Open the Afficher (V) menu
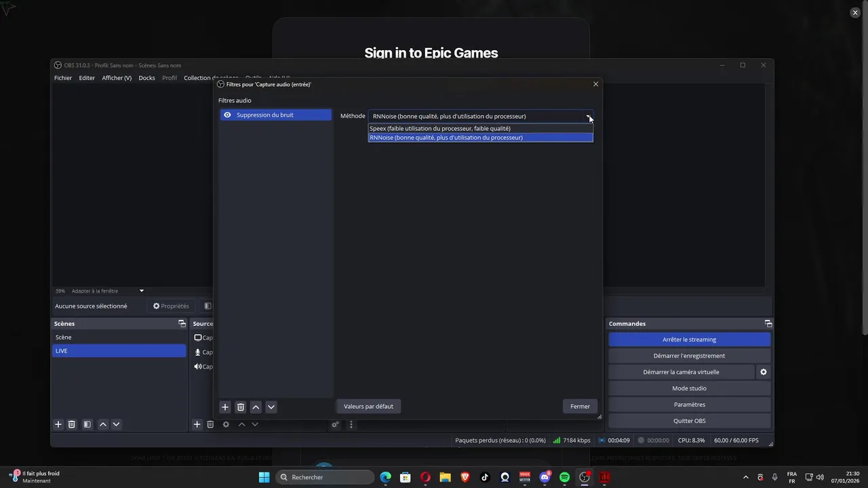Viewport: 868px width, 488px height. [117, 78]
